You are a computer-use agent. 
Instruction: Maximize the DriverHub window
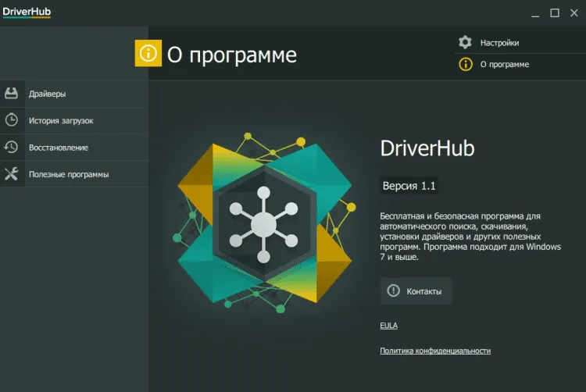[x=555, y=13]
